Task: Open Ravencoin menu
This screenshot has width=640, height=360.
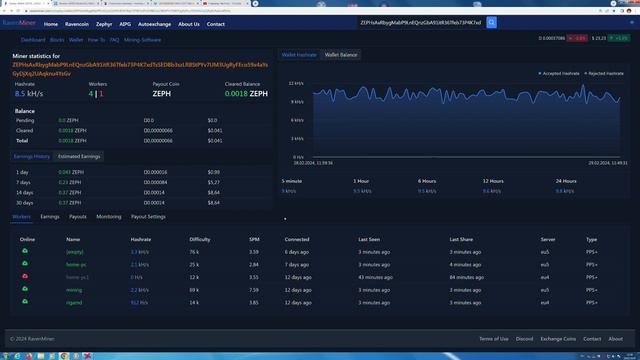Action: click(77, 24)
